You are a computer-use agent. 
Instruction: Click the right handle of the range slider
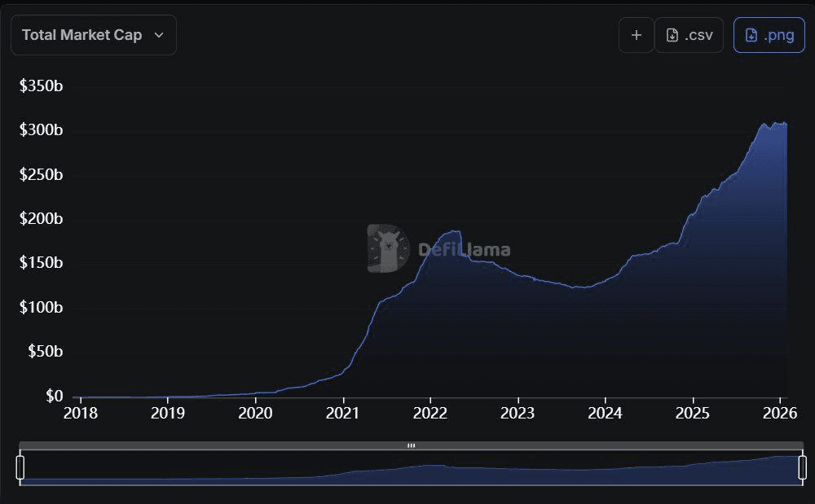click(x=802, y=467)
